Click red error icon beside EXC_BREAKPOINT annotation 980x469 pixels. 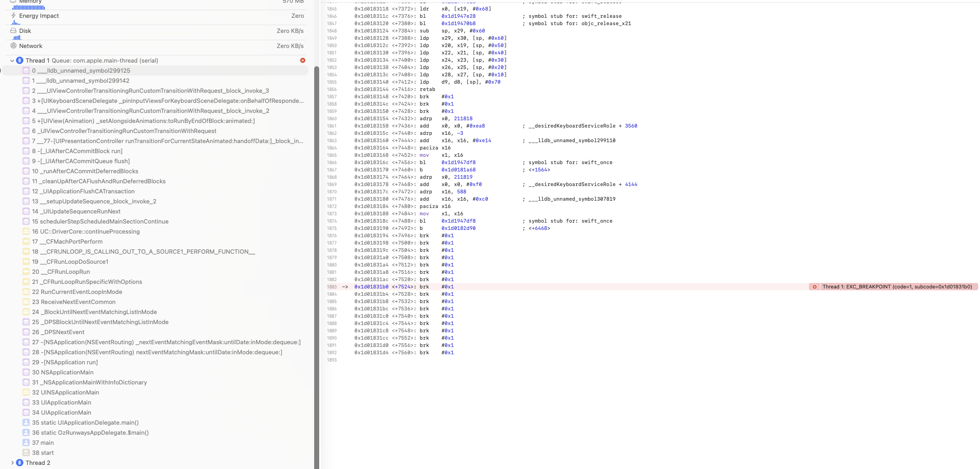pos(814,287)
